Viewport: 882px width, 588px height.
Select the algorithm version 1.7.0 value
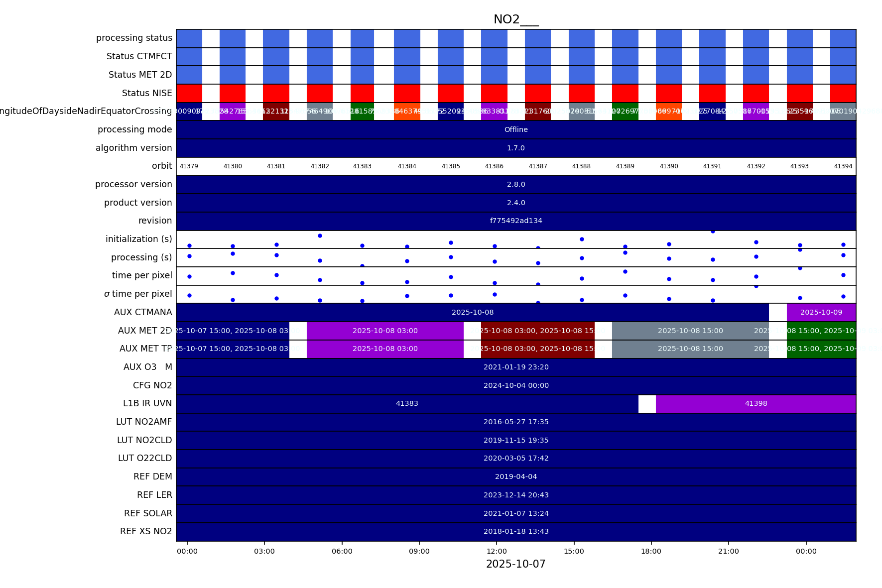pyautogui.click(x=516, y=148)
